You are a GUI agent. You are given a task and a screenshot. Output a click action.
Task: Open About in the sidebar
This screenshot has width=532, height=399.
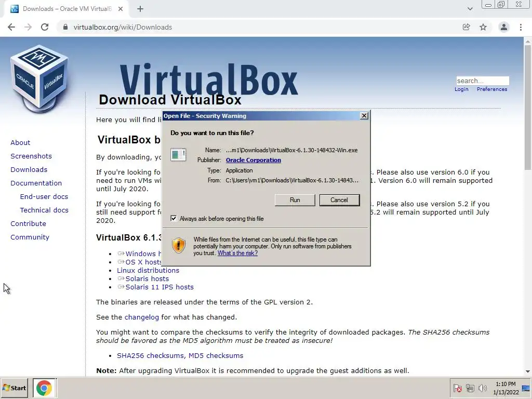coord(20,142)
